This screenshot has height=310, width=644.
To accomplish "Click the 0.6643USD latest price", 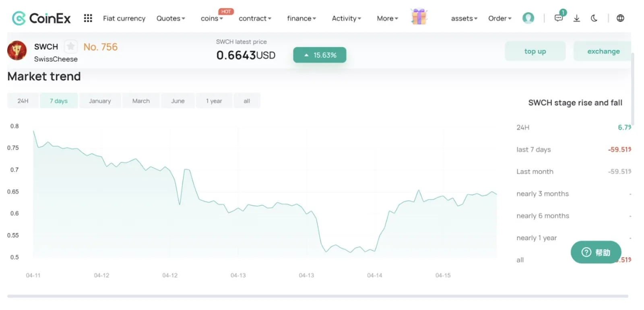I will pyautogui.click(x=246, y=55).
